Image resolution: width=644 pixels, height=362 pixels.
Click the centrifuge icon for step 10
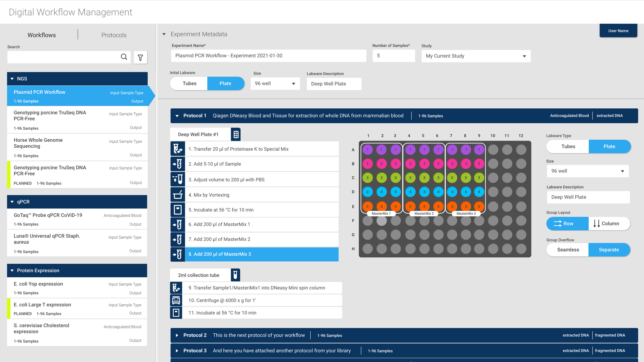point(176,300)
